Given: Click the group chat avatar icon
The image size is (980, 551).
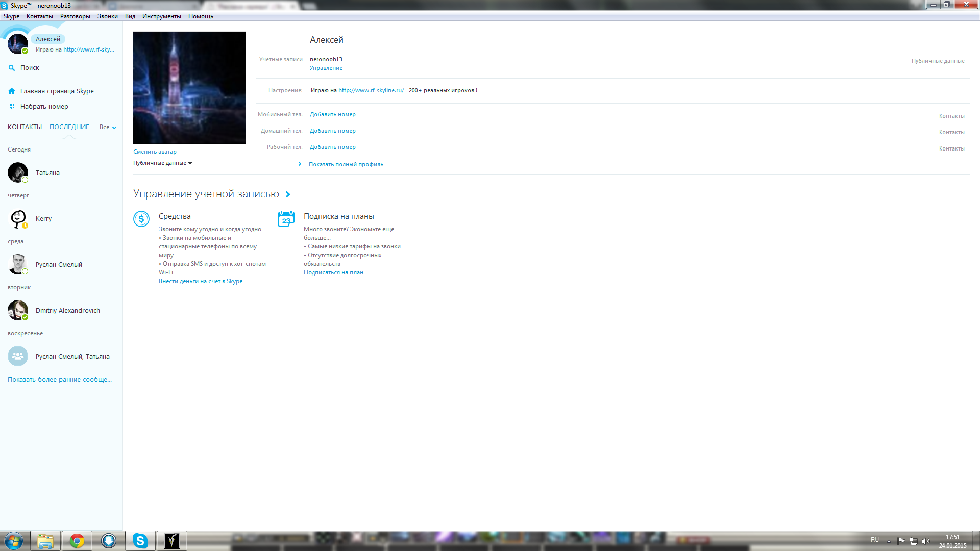Looking at the screenshot, I should [18, 356].
